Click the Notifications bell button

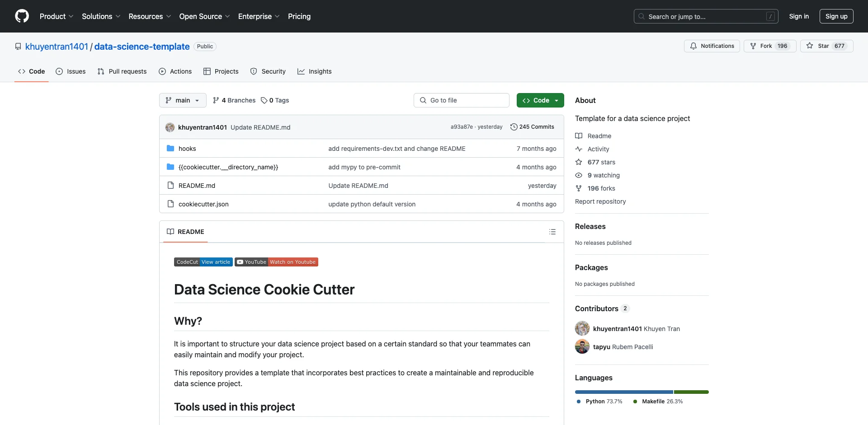click(x=712, y=46)
